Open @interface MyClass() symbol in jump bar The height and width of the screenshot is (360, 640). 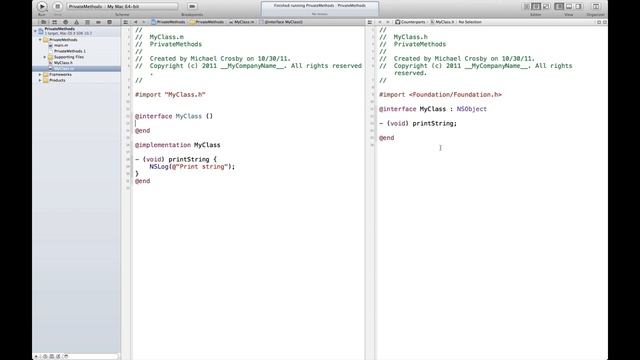click(281, 22)
